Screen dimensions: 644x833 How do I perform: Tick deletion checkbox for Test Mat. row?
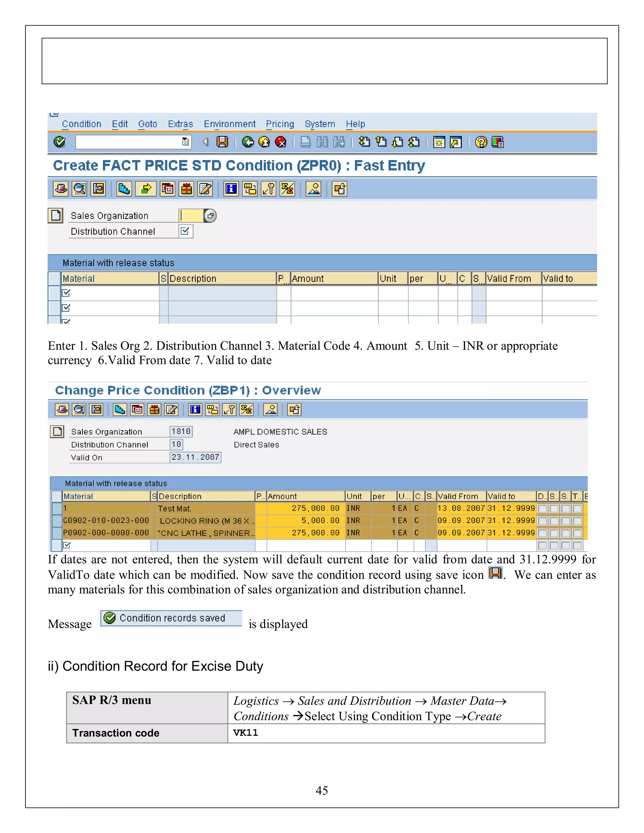pos(542,508)
